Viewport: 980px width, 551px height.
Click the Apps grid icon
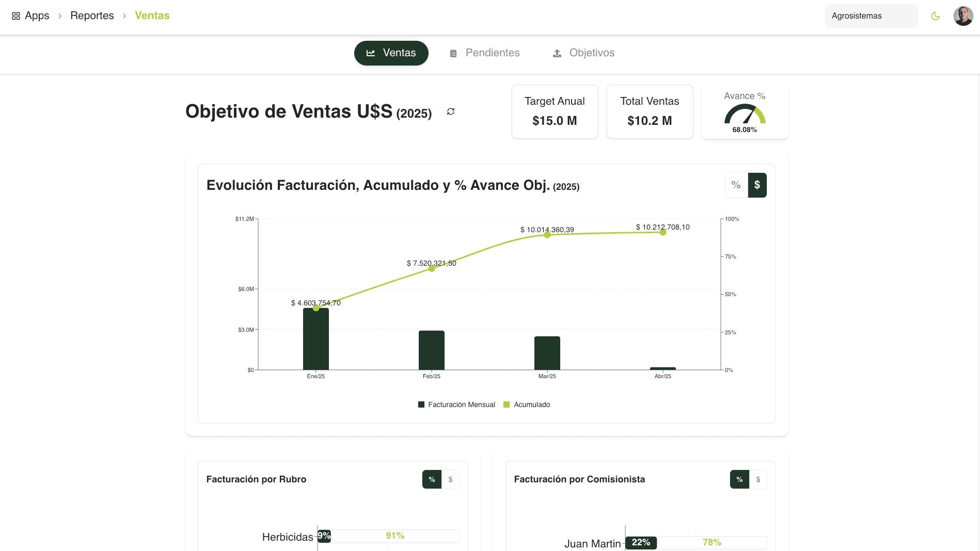coord(16,16)
